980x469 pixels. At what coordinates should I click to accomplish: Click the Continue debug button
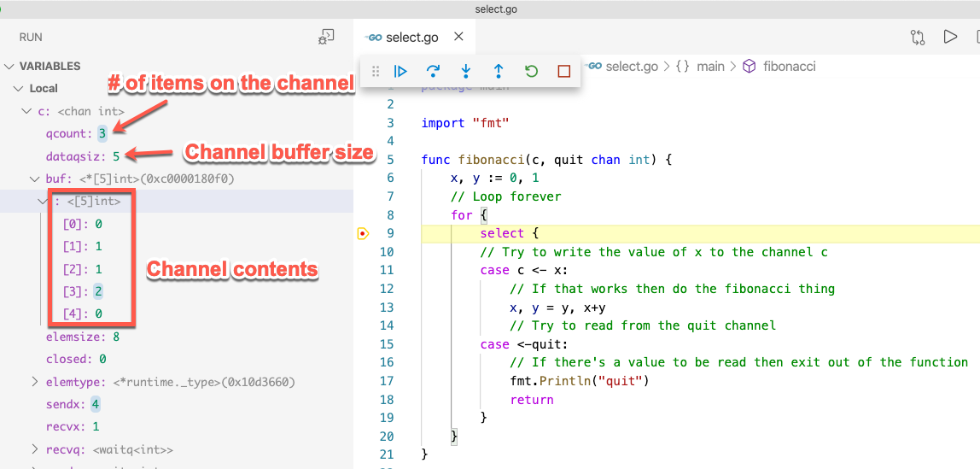pyautogui.click(x=400, y=71)
